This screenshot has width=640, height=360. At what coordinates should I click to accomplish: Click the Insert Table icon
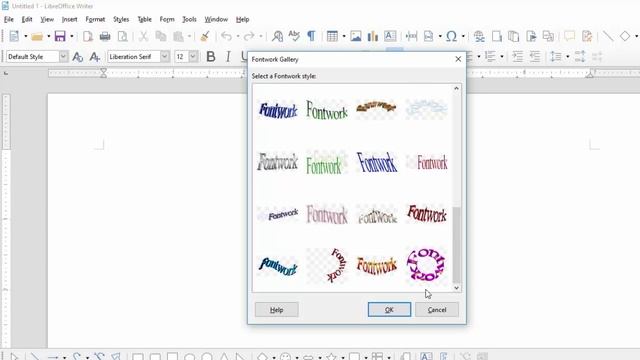pyautogui.click(x=332, y=36)
